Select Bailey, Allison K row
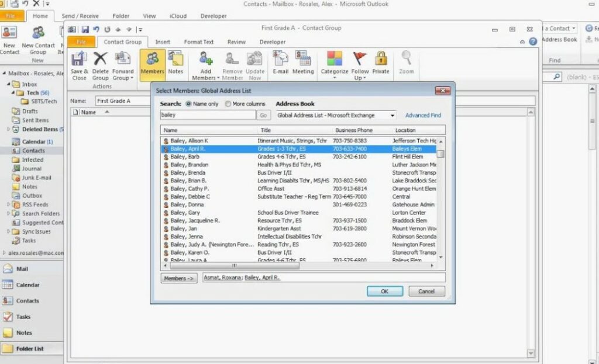The image size is (599, 364). click(x=298, y=141)
